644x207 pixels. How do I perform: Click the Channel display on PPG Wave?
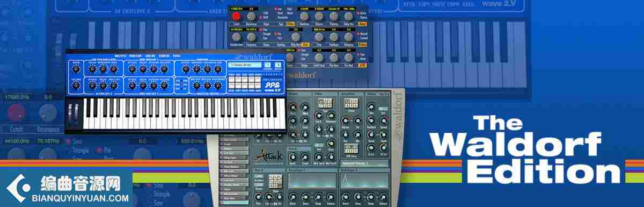click(x=267, y=65)
